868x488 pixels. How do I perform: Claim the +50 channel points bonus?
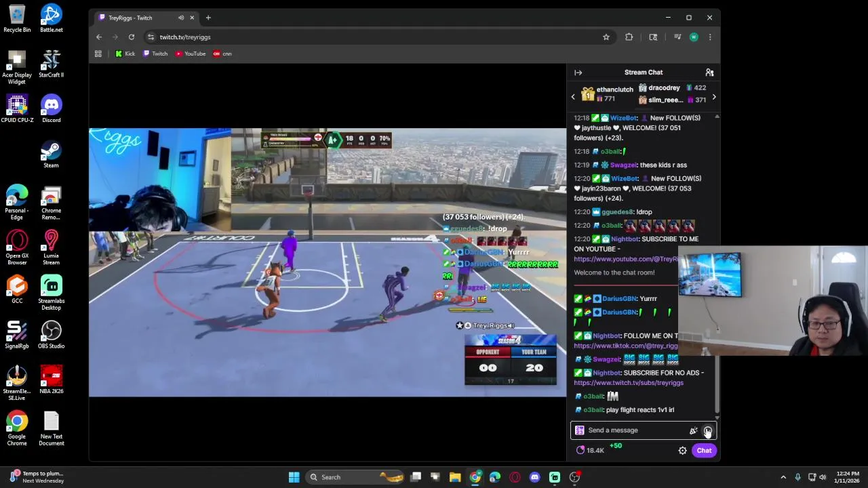click(616, 446)
